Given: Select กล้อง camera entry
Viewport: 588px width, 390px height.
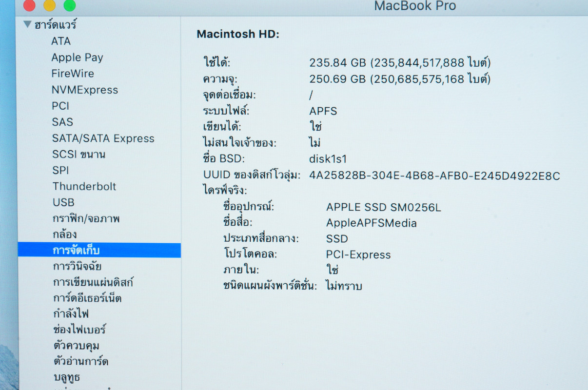Looking at the screenshot, I should 65,234.
